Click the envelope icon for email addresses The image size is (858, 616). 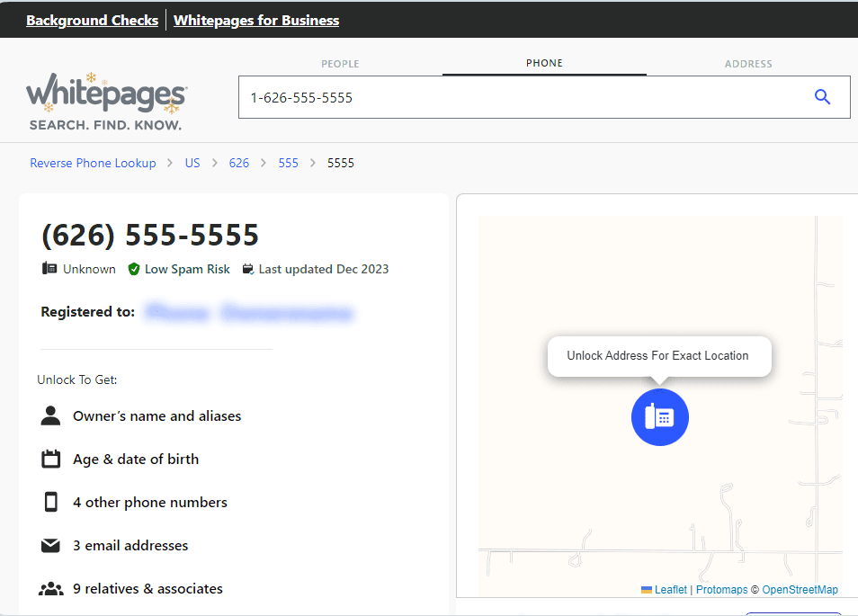tap(51, 546)
